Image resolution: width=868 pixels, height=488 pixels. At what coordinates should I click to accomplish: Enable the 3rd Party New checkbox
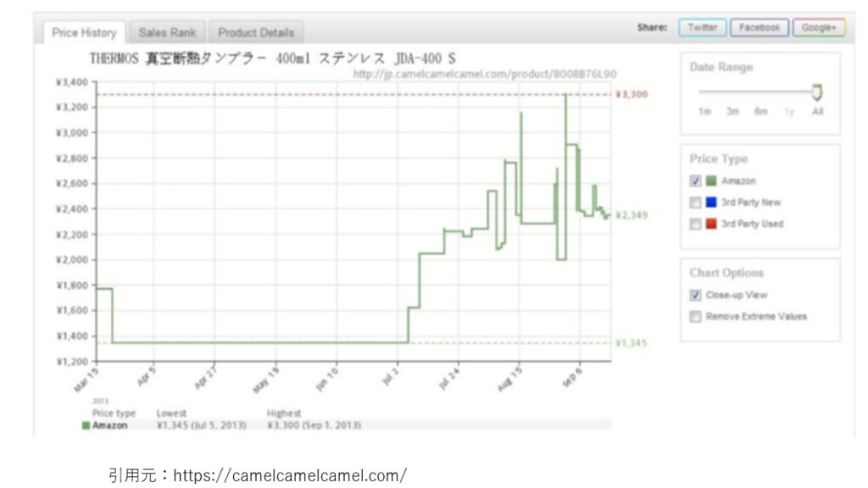tap(695, 202)
